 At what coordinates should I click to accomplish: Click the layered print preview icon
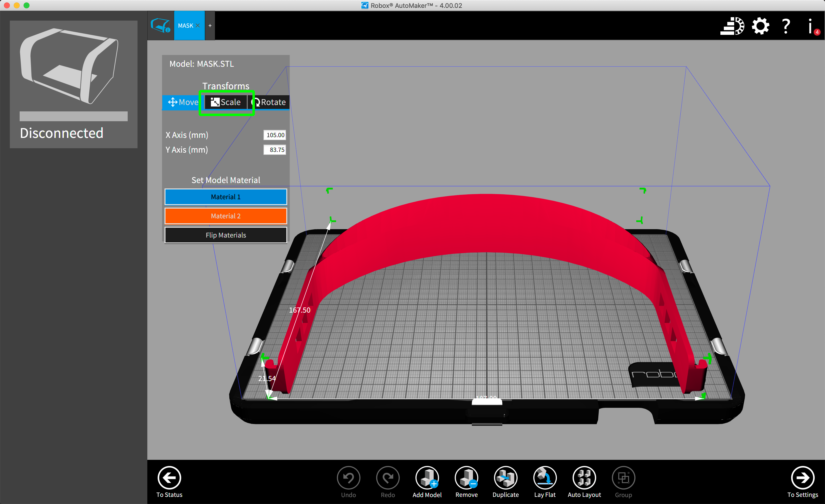pos(732,26)
